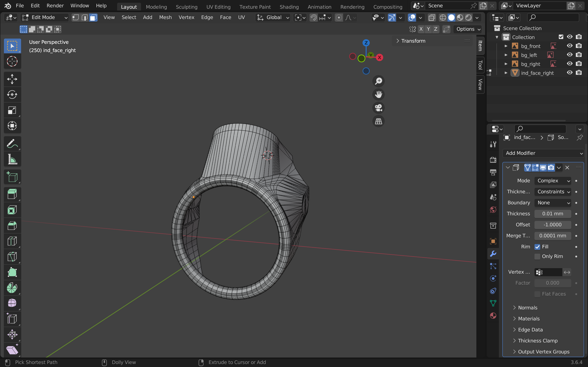588x367 pixels.
Task: Select ind_face_right in the outliner
Action: tap(537, 73)
